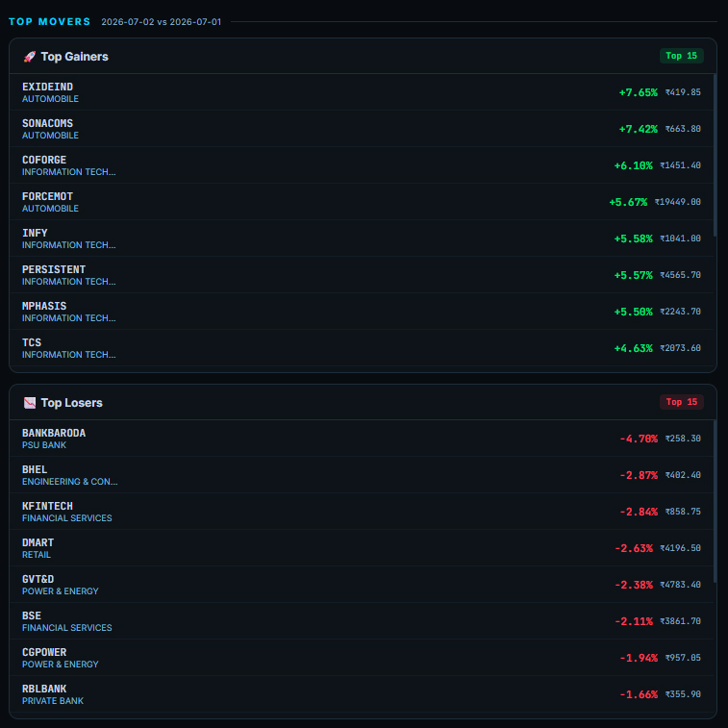Click the -2.38% loss value
728x728 pixels.
click(634, 585)
